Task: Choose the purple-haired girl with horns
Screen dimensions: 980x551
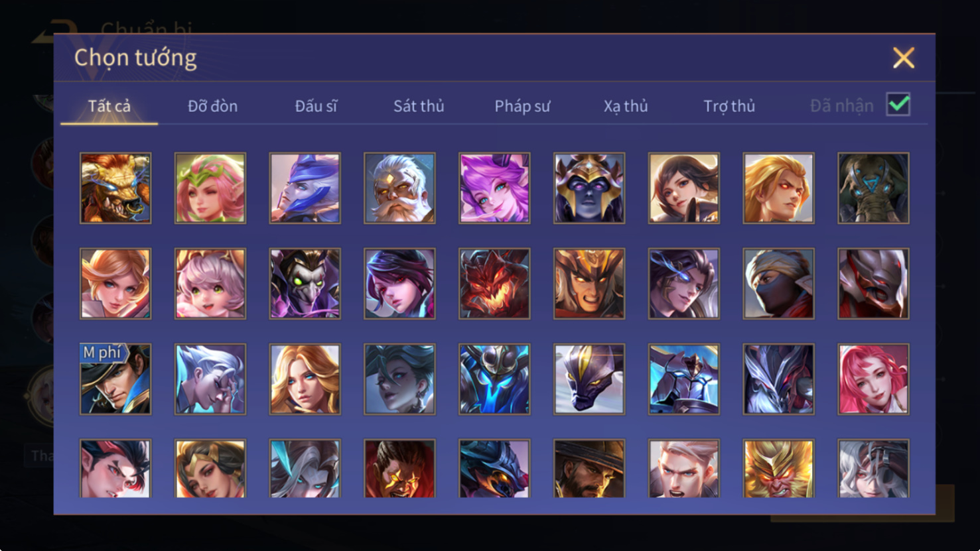Action: click(x=494, y=188)
